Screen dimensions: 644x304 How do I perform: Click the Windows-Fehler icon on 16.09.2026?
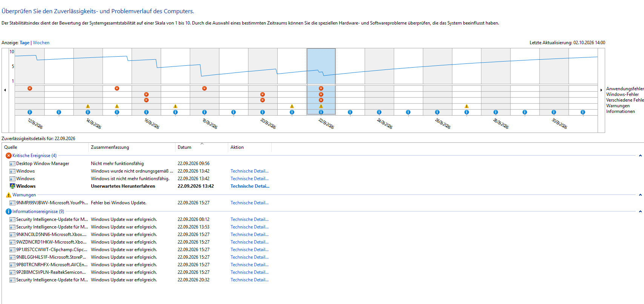146,94
